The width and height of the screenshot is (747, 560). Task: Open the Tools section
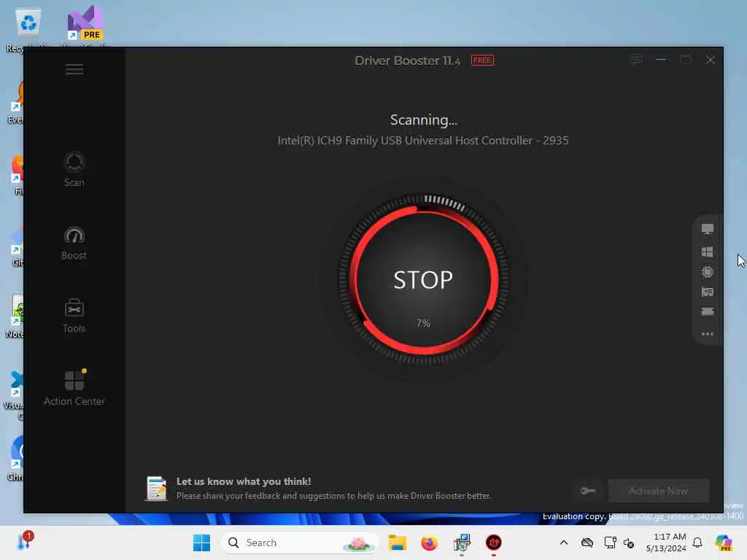tap(74, 316)
